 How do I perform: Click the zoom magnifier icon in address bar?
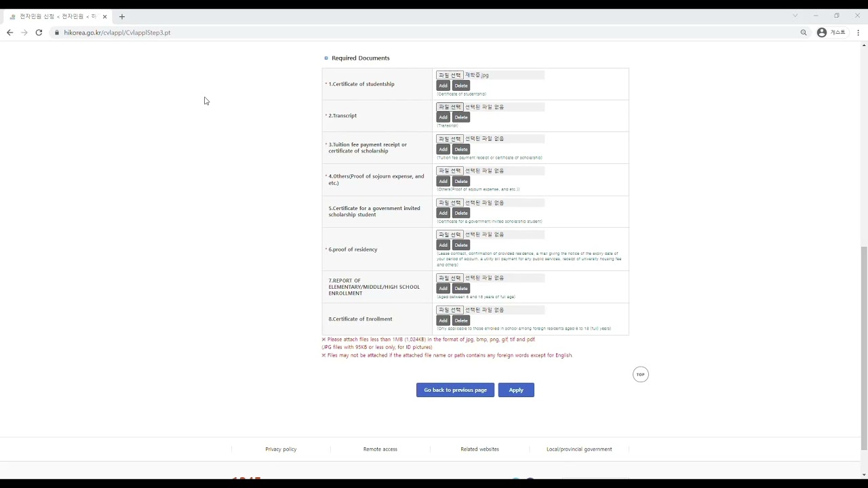point(804,33)
